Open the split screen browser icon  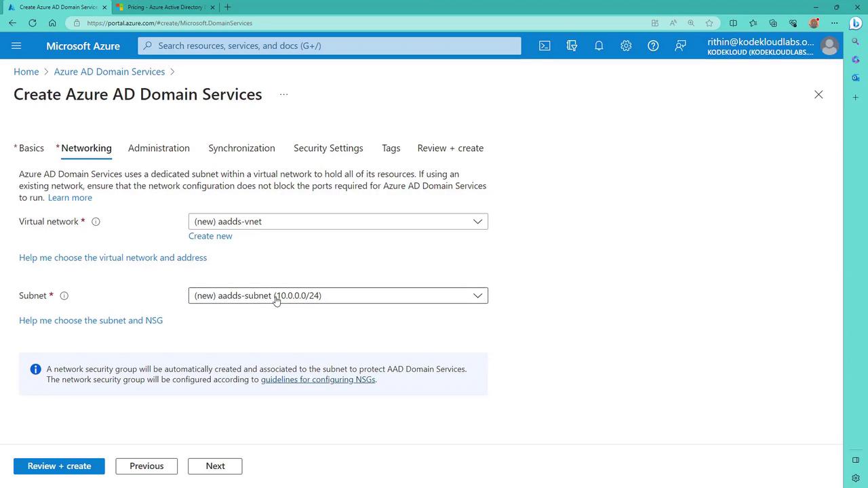click(733, 23)
